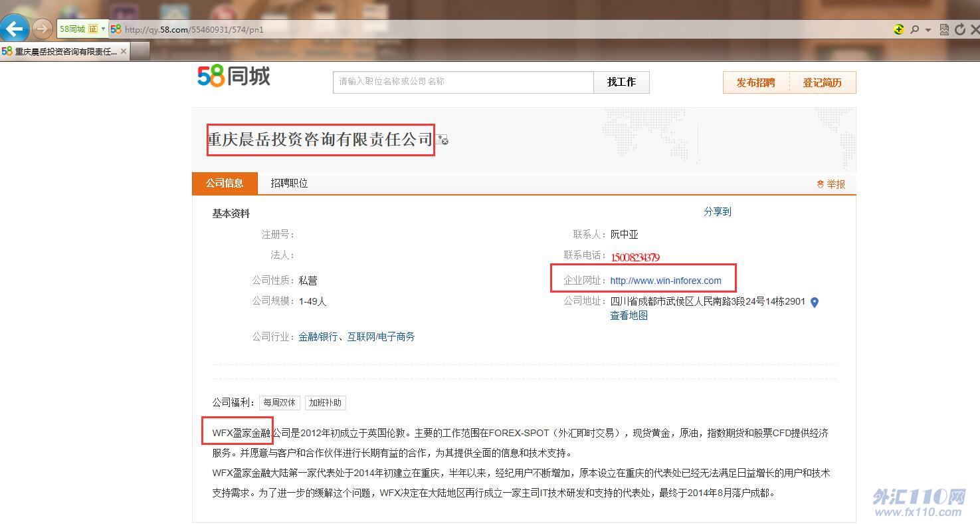
Task: Open a new blank browser tab
Action: click(140, 51)
